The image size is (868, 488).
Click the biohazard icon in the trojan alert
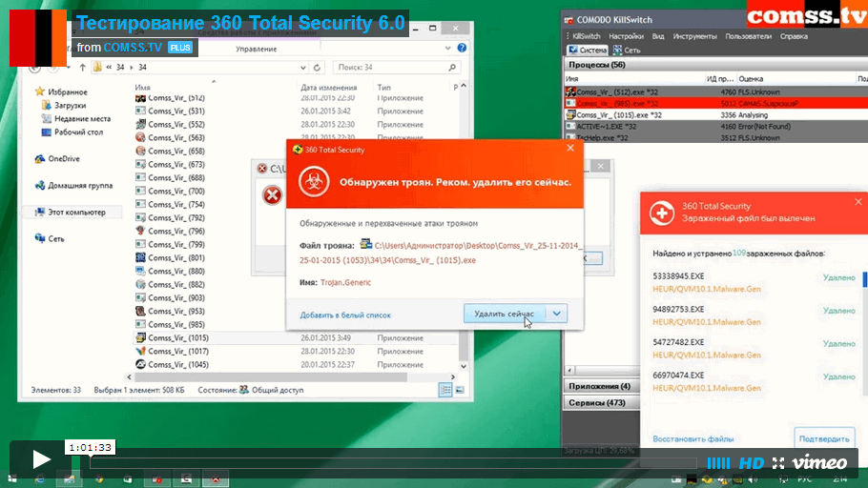[x=314, y=181]
